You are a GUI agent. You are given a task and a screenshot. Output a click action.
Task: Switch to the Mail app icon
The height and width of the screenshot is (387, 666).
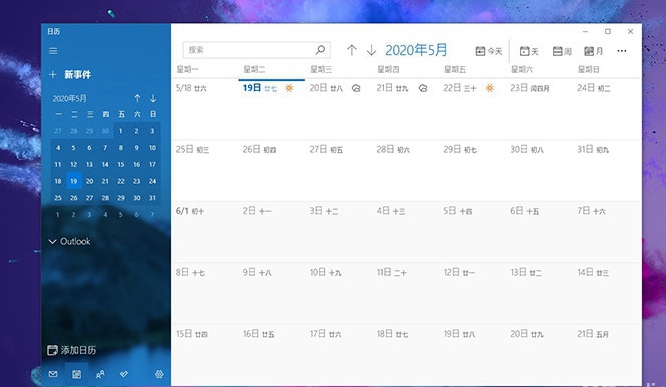(x=53, y=374)
